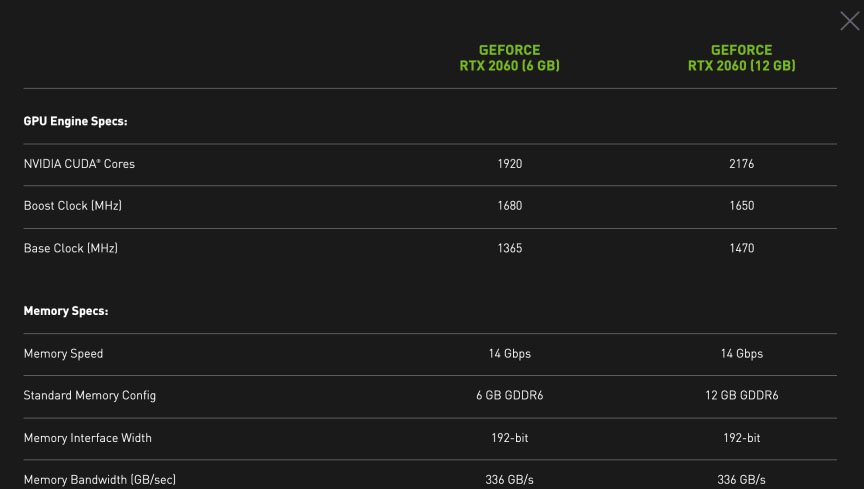Click the 1650 boost clock value
Image resolution: width=864 pixels, height=489 pixels.
coord(742,206)
